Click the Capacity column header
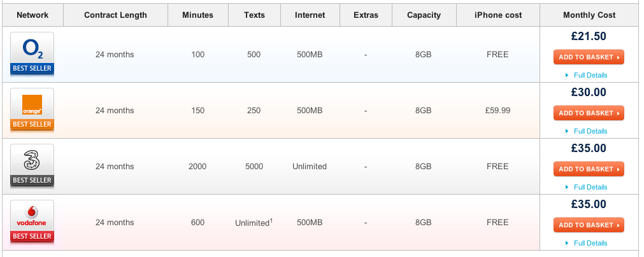Viewport: 644px width, 257px height. tap(424, 15)
